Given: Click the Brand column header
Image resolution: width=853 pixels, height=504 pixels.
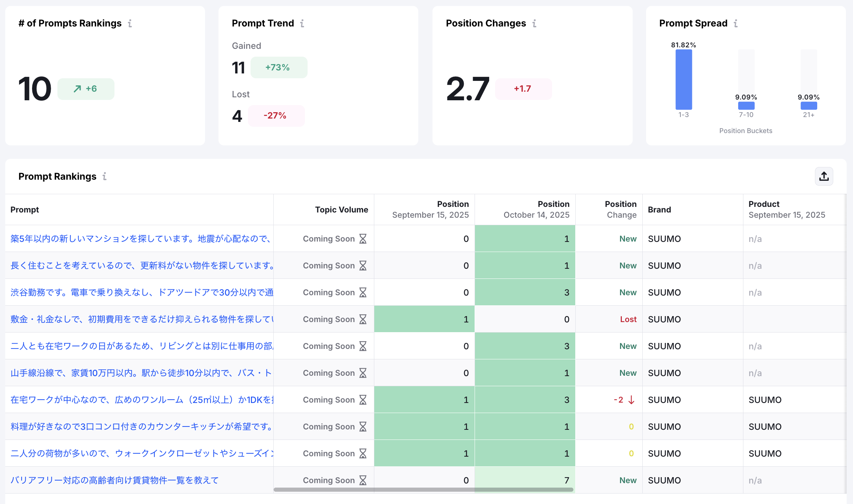Looking at the screenshot, I should coord(659,210).
